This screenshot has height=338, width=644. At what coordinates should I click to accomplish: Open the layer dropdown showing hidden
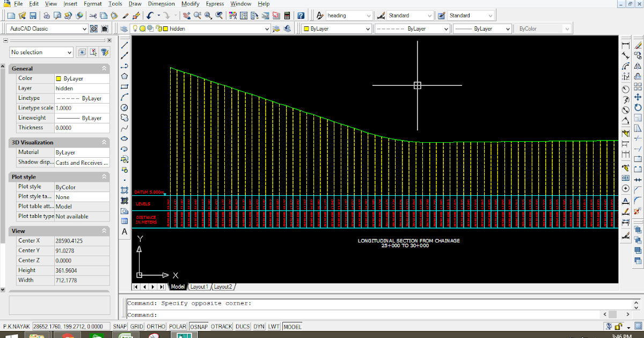(201, 29)
